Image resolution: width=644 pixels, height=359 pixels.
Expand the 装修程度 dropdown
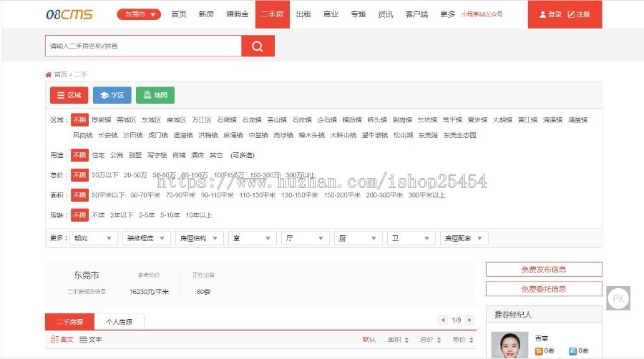pyautogui.click(x=146, y=238)
